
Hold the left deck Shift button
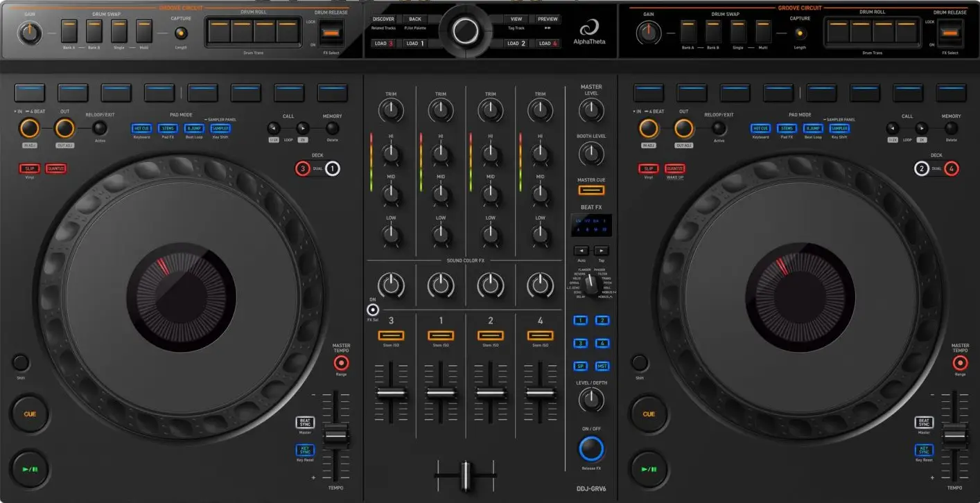pos(21,362)
